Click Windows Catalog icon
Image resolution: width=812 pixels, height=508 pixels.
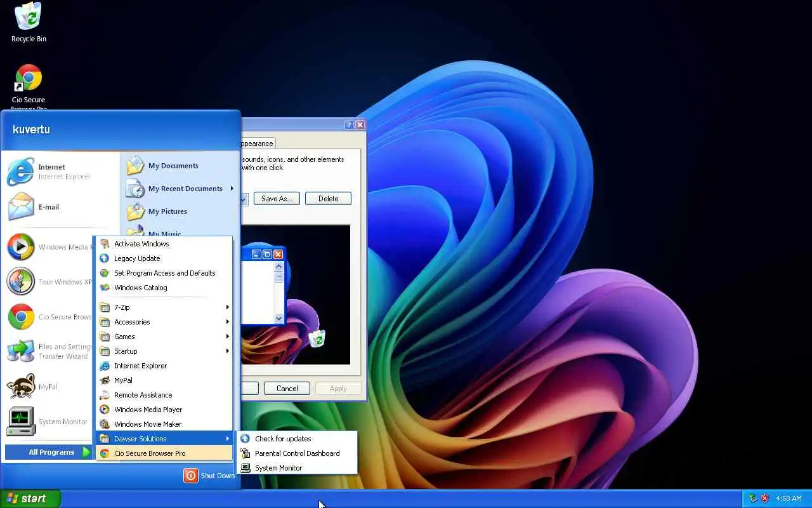[105, 288]
